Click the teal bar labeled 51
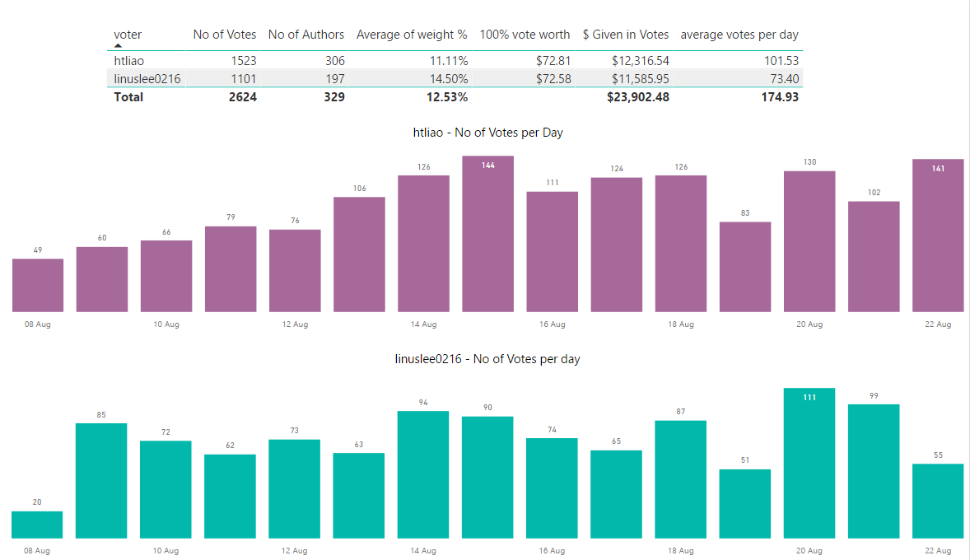The image size is (970, 560). (745, 504)
